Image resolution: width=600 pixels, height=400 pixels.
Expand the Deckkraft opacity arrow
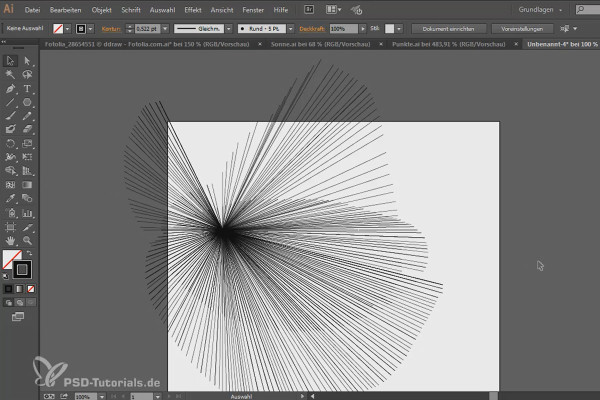pyautogui.click(x=362, y=29)
